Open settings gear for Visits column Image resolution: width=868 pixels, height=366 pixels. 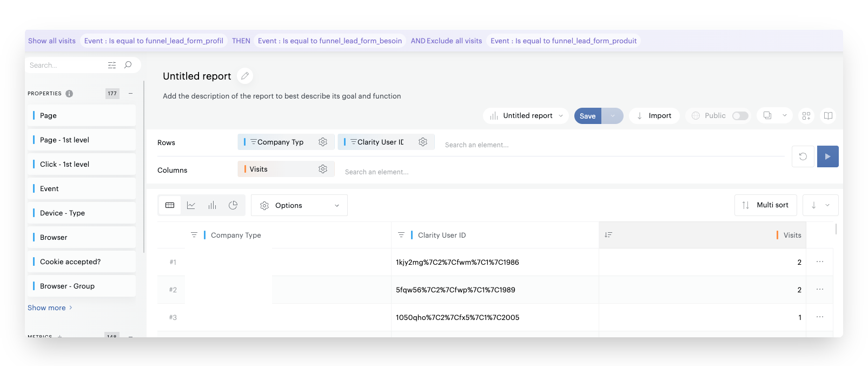323,169
